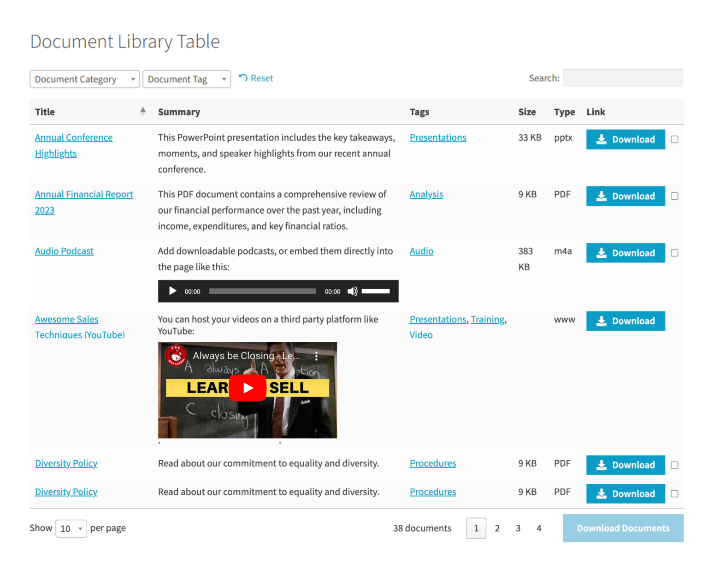Open the Annual Conference Highlights download icon
The width and height of the screenshot is (708, 588).
(x=602, y=139)
